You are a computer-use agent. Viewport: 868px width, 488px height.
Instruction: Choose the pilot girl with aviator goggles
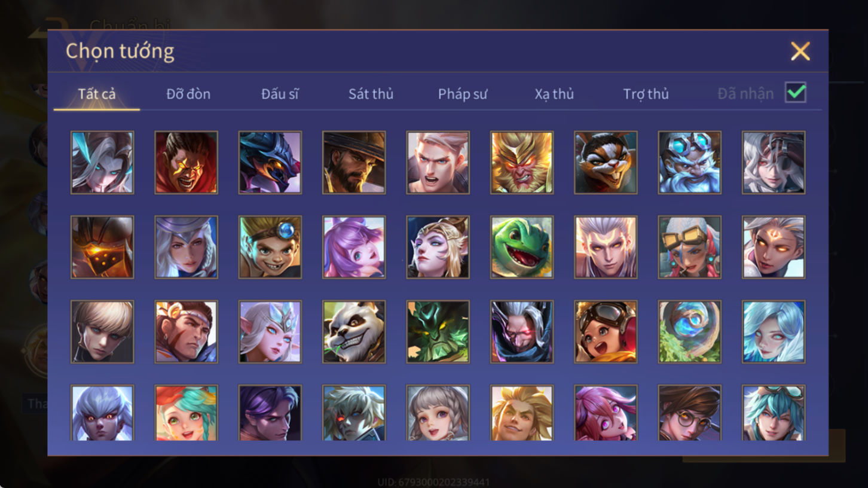click(x=606, y=332)
